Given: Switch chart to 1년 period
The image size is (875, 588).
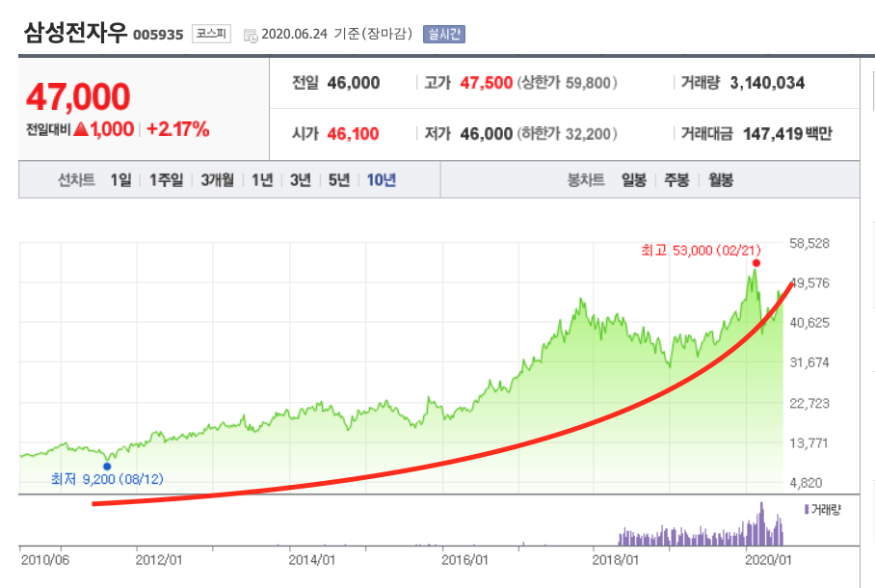Looking at the screenshot, I should coord(262,180).
